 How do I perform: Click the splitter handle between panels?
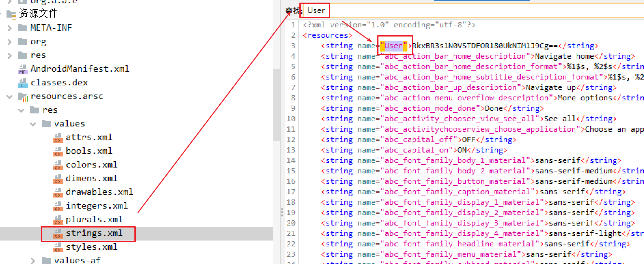[282, 213]
